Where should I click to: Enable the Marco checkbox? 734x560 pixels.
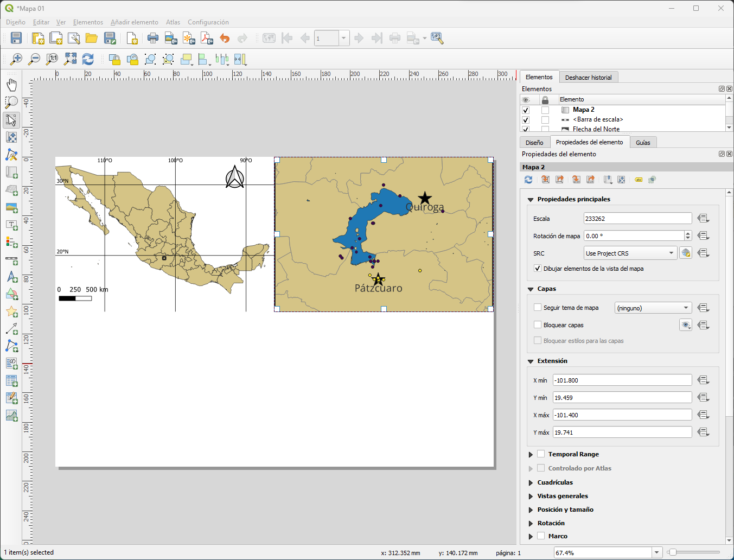(541, 536)
